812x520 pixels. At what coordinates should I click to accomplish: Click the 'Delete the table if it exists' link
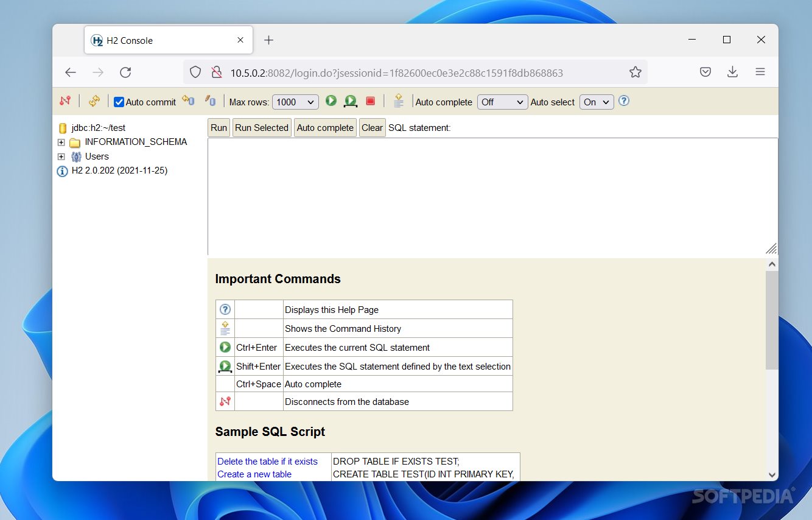coord(267,462)
